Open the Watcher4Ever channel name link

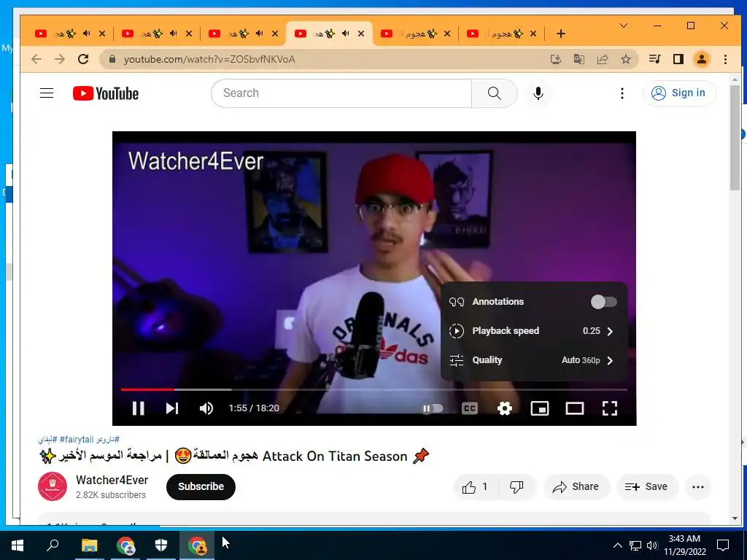[112, 480]
